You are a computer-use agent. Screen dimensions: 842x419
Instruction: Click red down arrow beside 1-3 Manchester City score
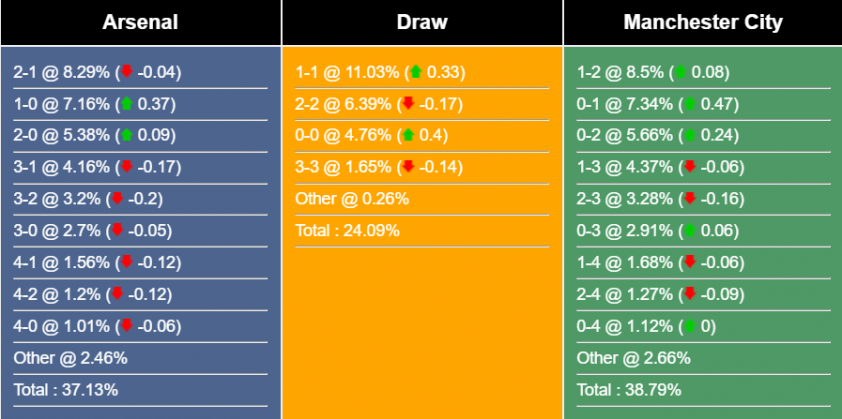(x=689, y=167)
